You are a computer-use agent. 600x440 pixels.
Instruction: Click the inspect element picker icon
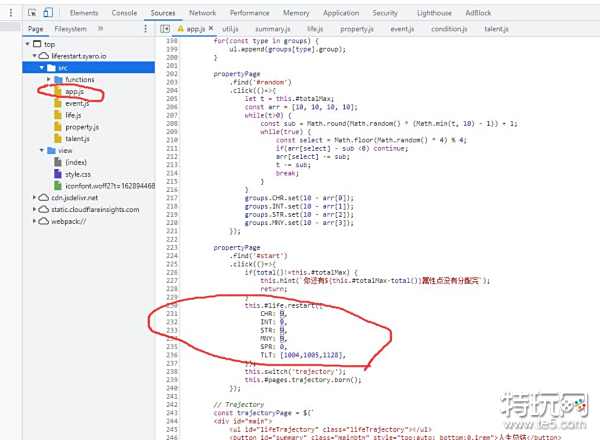click(32, 13)
